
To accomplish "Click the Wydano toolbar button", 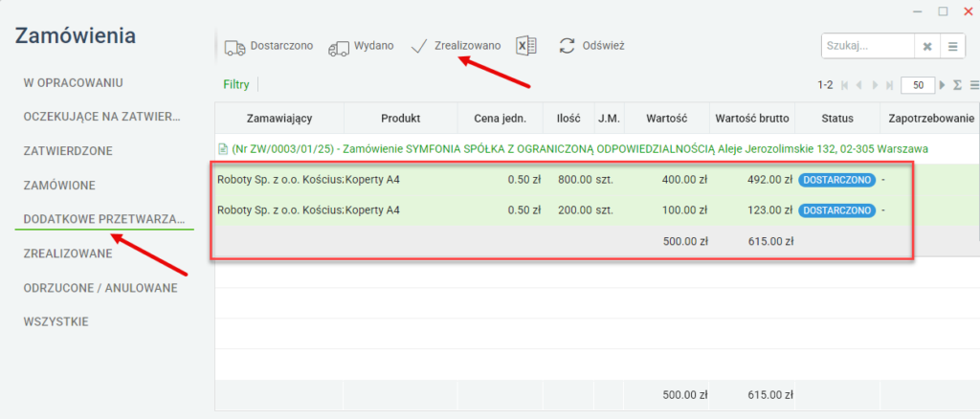I will point(361,46).
